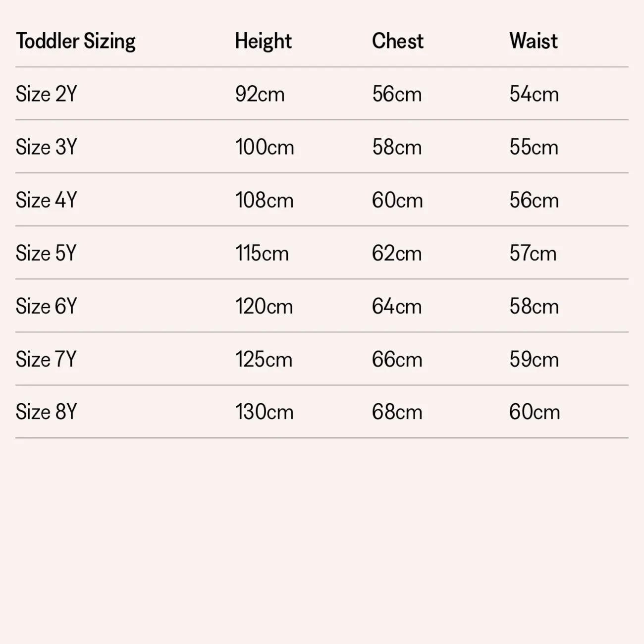Click the 120cm height value
This screenshot has width=644, height=644.
(x=264, y=306)
